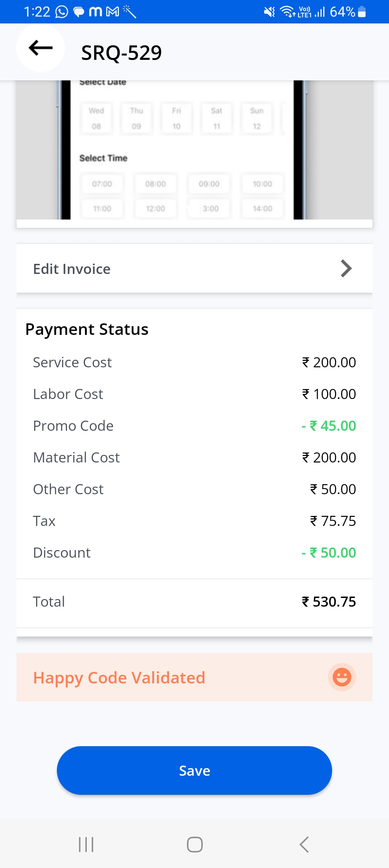
Task: Tap the orange smiley face icon
Action: pos(342,677)
